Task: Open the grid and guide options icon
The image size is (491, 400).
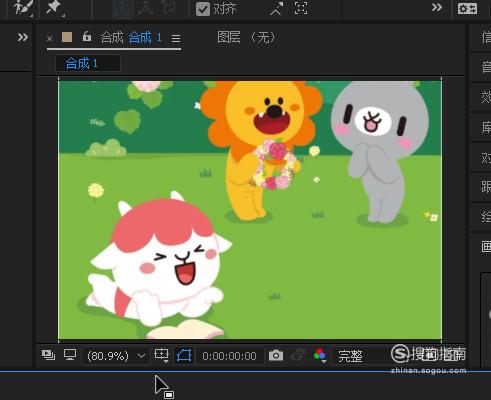Action: [162, 355]
